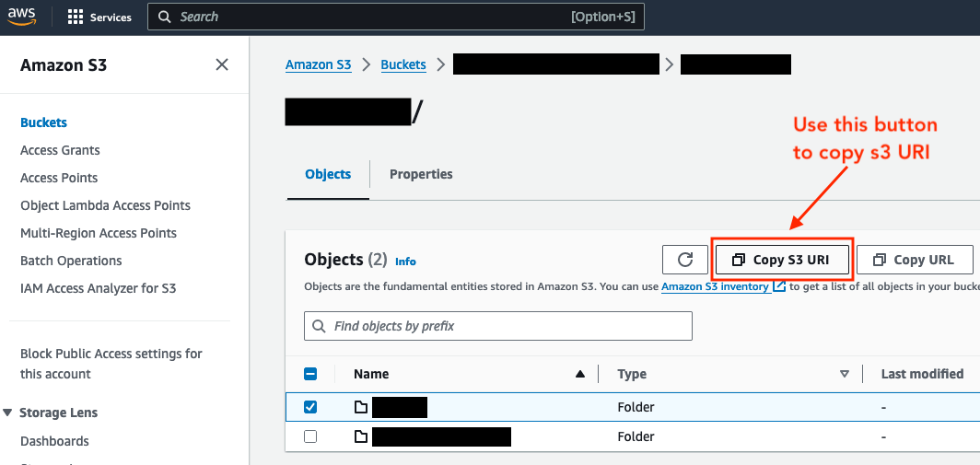The height and width of the screenshot is (465, 980).
Task: Open Access Grants in sidebar
Action: [x=60, y=150]
